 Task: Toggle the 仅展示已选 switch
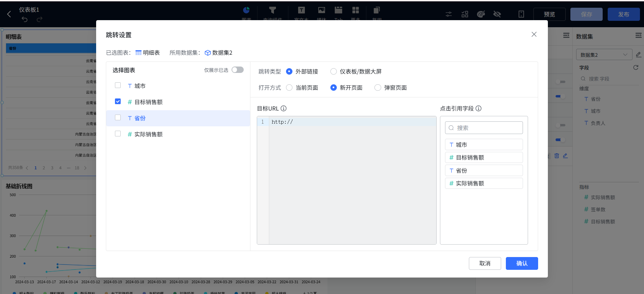(x=237, y=70)
